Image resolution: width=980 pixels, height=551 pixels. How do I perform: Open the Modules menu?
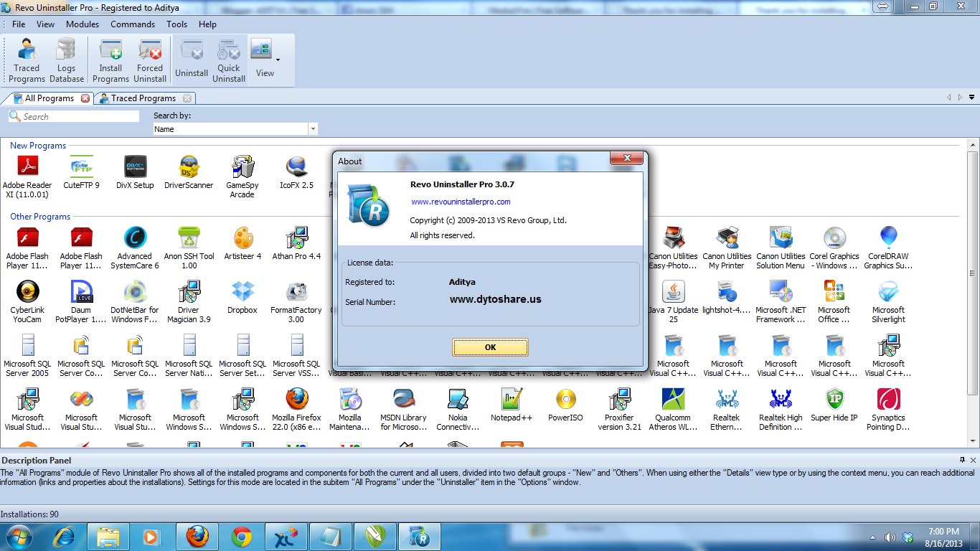83,24
